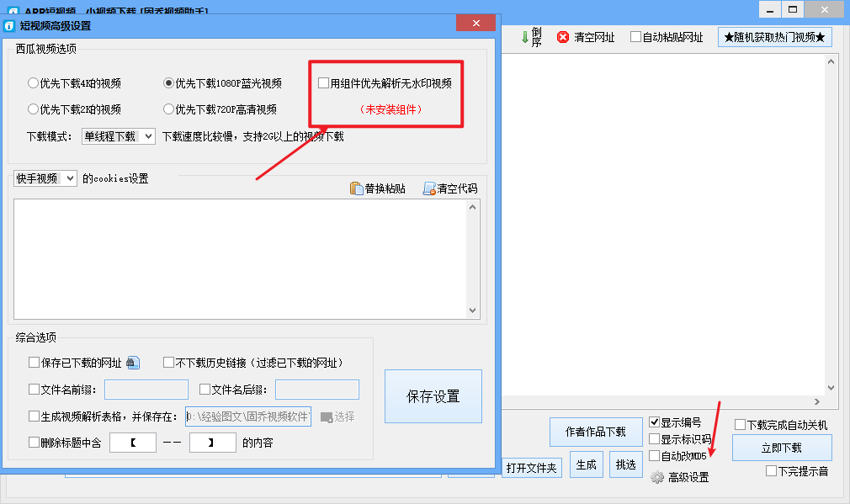850x504 pixels.
Task: Close the advanced settings dialog
Action: tap(476, 23)
